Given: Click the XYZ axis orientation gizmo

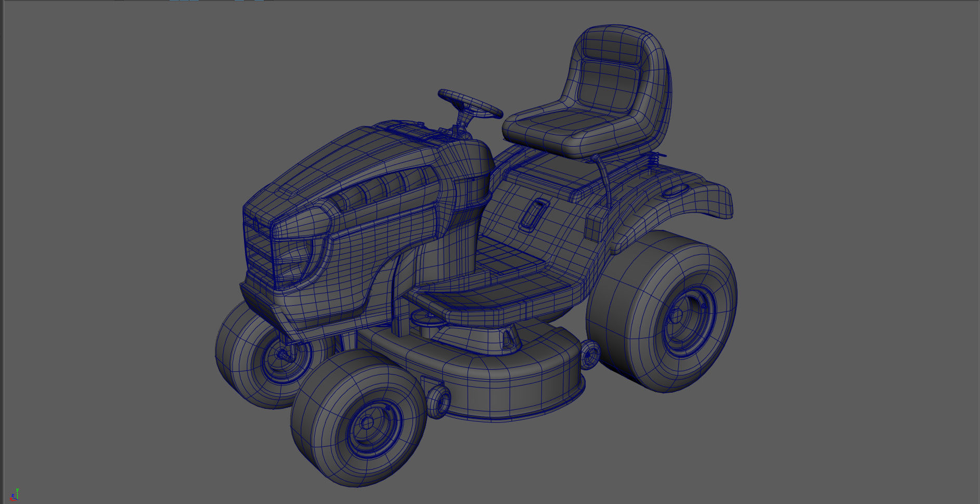Looking at the screenshot, I should click(x=14, y=495).
